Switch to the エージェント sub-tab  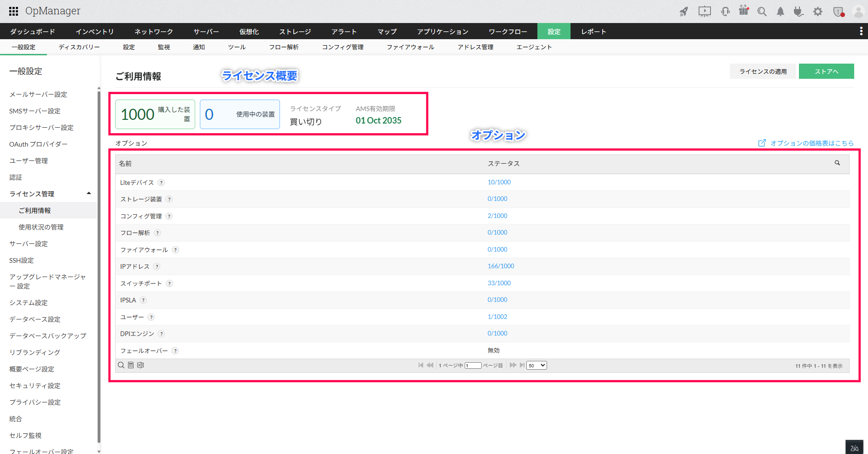click(x=534, y=47)
